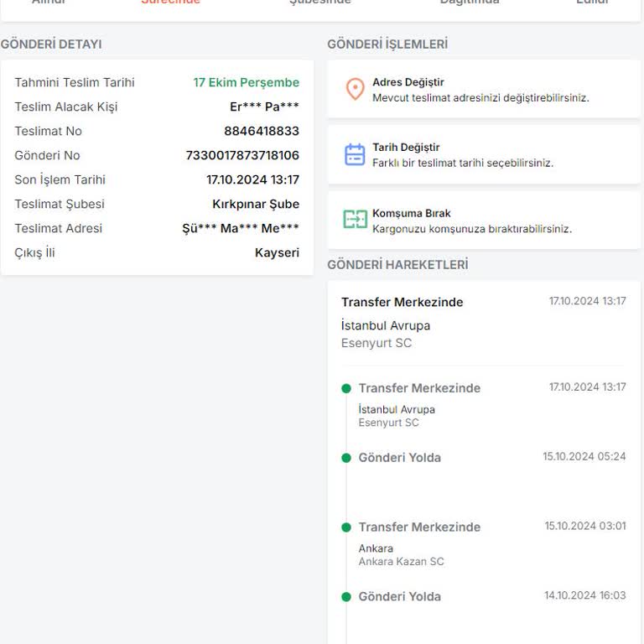Viewport: 644px width, 644px height.
Task: Click the Kayseri departure city value
Action: pyautogui.click(x=277, y=252)
